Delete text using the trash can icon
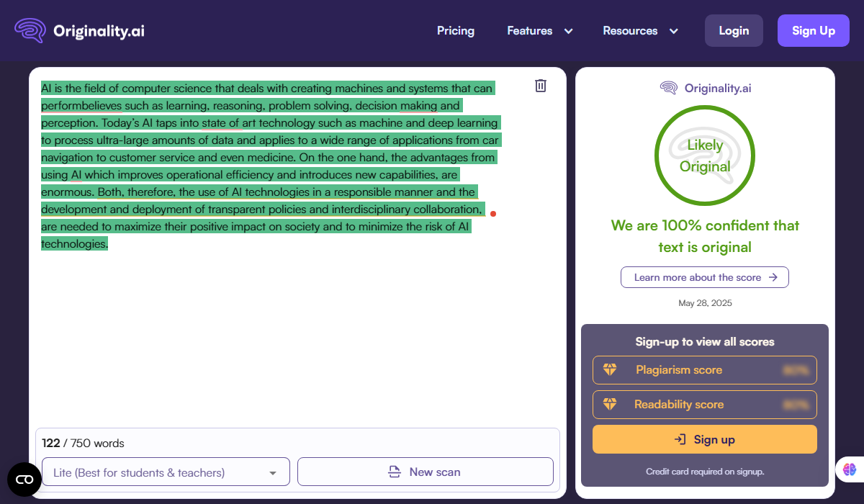The height and width of the screenshot is (504, 864). (541, 86)
